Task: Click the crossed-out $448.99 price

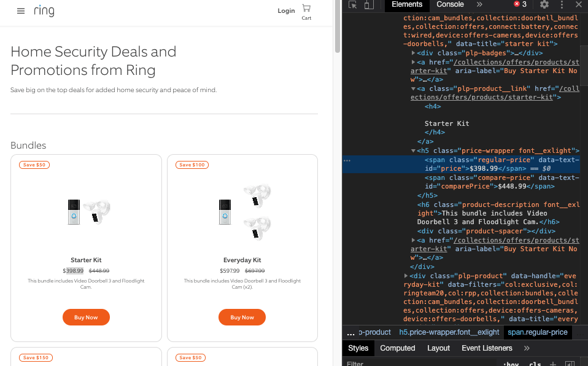Action: pyautogui.click(x=99, y=271)
